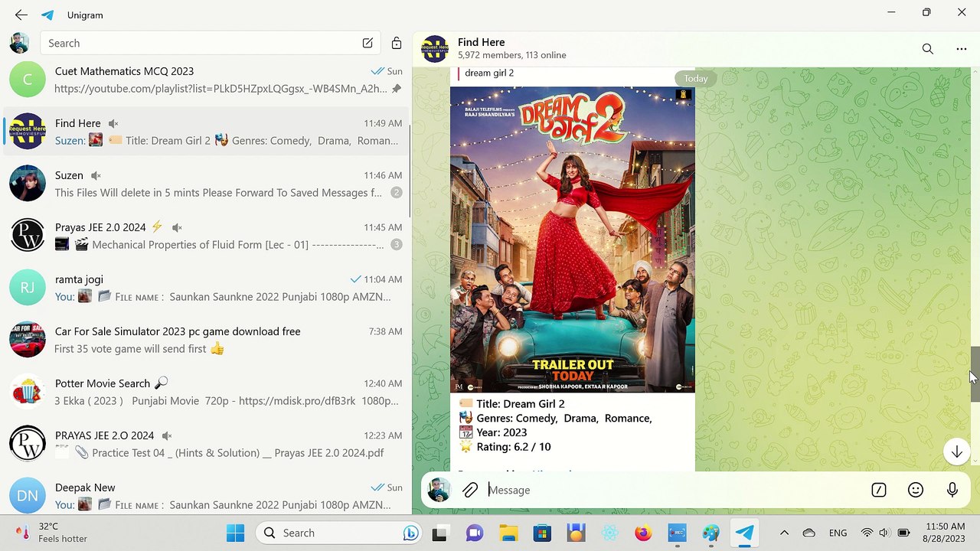Click the unread badge on the Suzen chat
Viewport: 980px width, 551px height.
pos(396,193)
